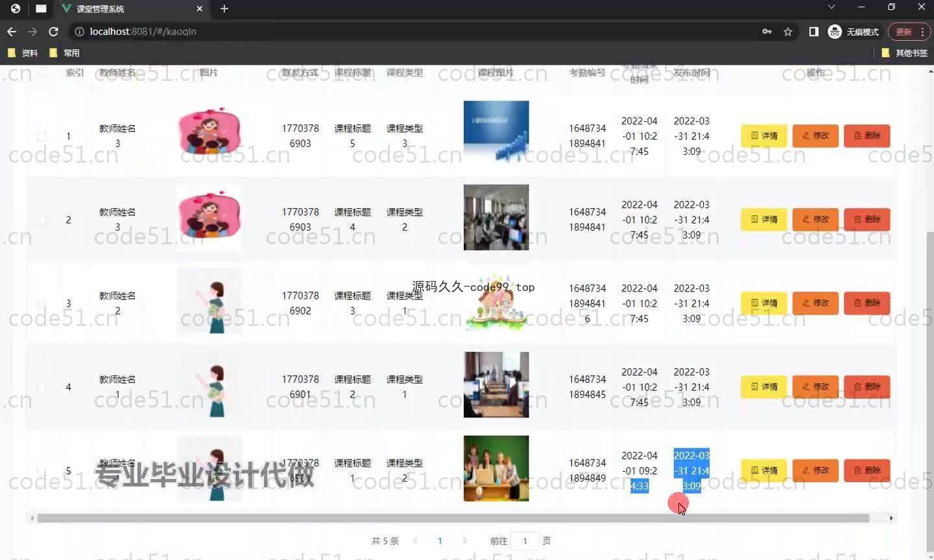Click 删除 for row index 1
The image size is (934, 560).
pyautogui.click(x=867, y=135)
